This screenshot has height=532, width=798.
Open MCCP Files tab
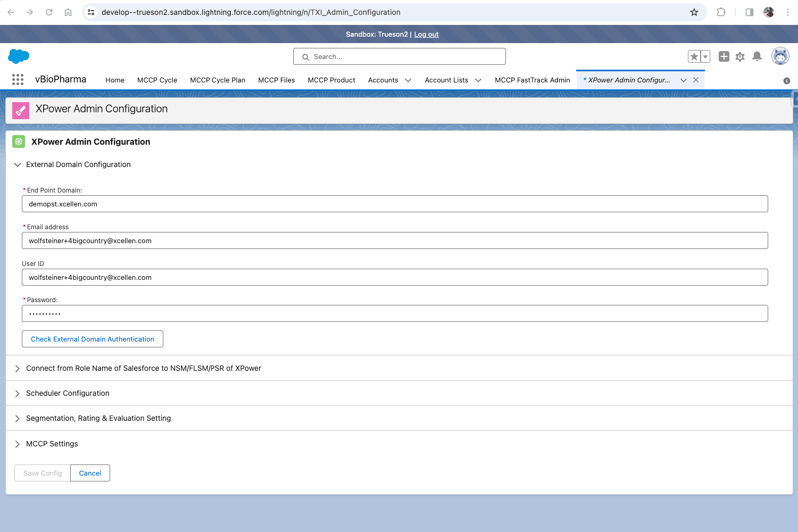277,80
